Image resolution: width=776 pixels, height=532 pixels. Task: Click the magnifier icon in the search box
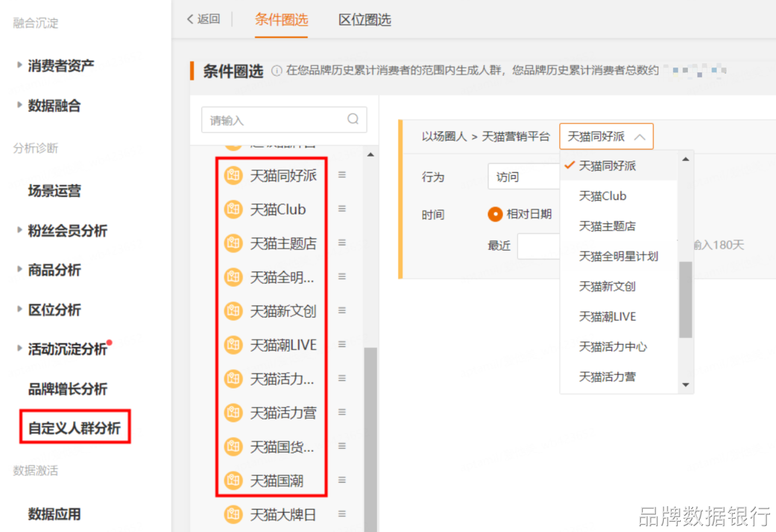pos(353,119)
